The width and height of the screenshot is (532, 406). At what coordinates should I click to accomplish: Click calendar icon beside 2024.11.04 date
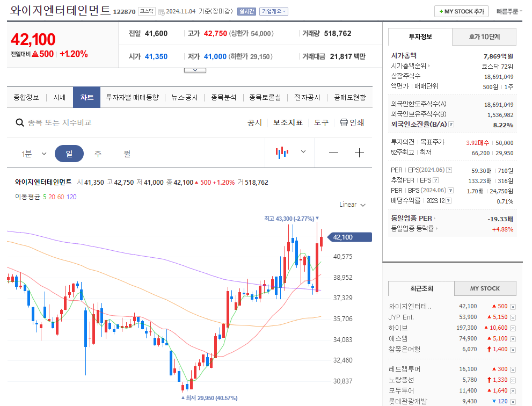click(162, 12)
